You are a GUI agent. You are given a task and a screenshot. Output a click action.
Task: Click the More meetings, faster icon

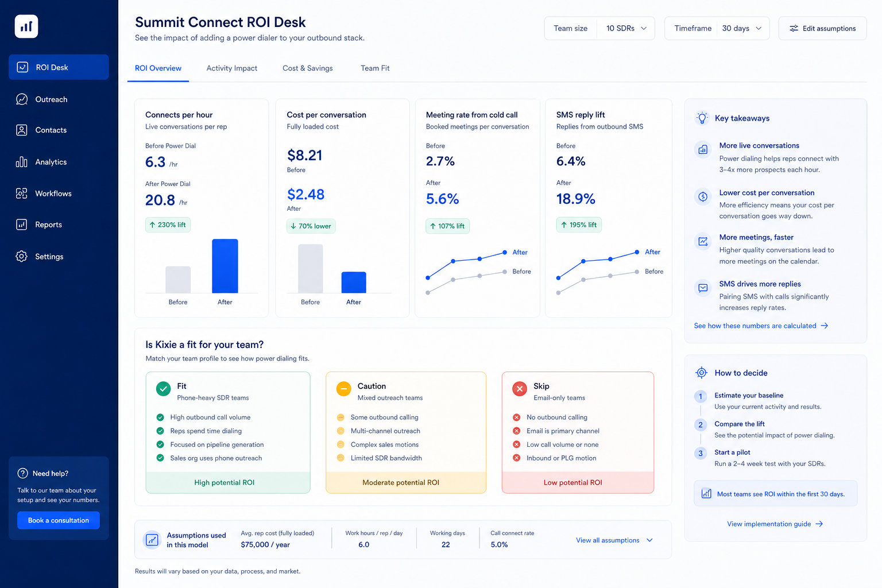tap(703, 241)
